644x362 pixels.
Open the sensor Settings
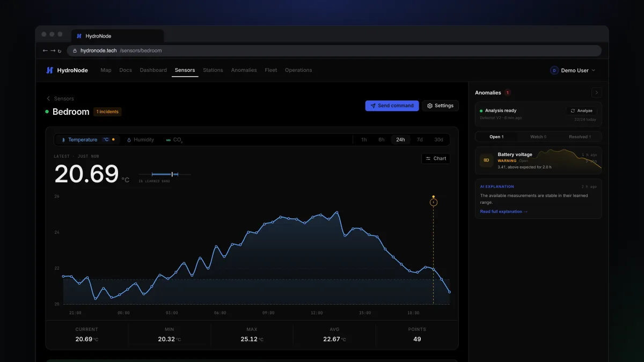(441, 106)
